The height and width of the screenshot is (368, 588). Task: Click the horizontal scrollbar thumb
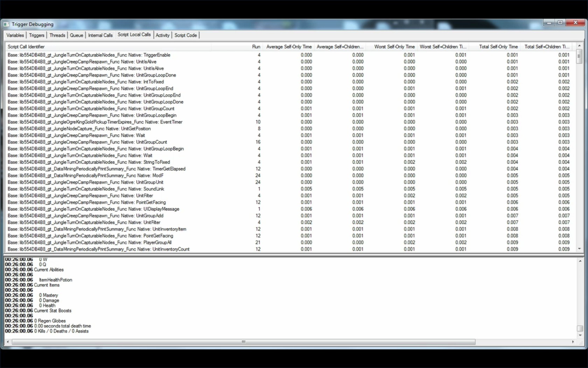pyautogui.click(x=244, y=342)
